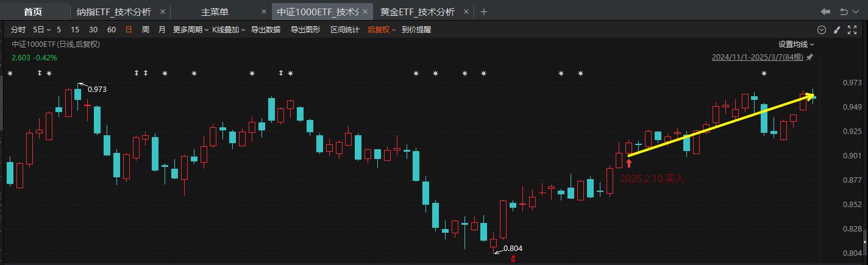Pin the chart date range
The height and width of the screenshot is (265, 868).
point(809,57)
